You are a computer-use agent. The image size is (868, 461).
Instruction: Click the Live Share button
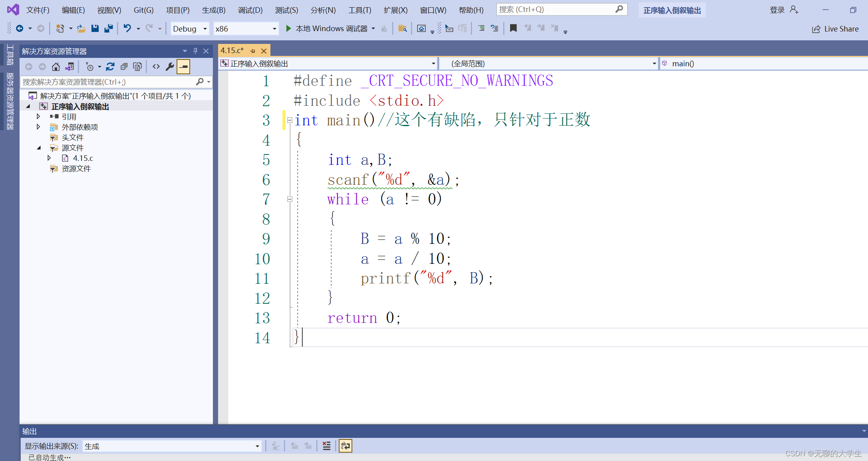coord(835,29)
